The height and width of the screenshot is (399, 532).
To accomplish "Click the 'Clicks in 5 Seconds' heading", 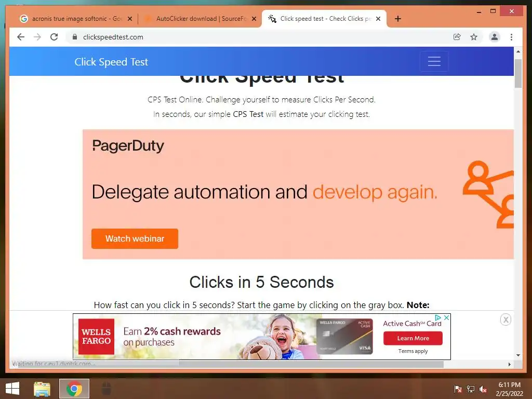I will coord(262,282).
